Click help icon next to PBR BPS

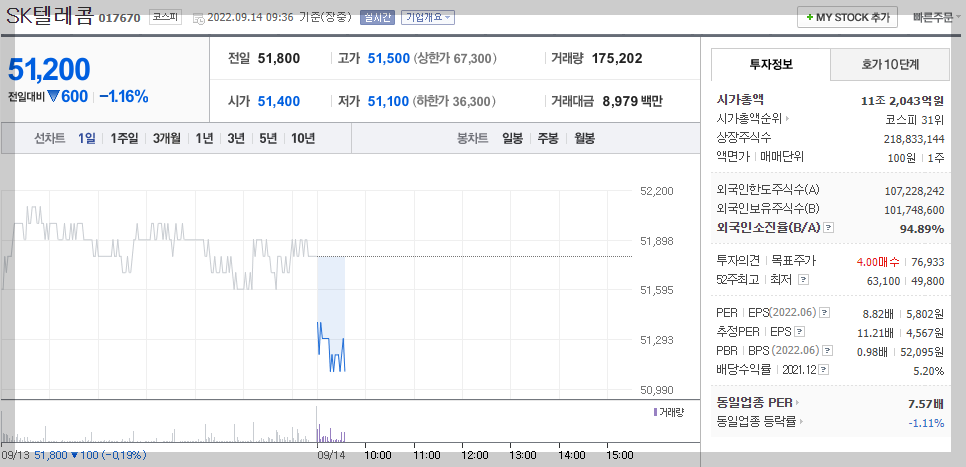pos(828,351)
